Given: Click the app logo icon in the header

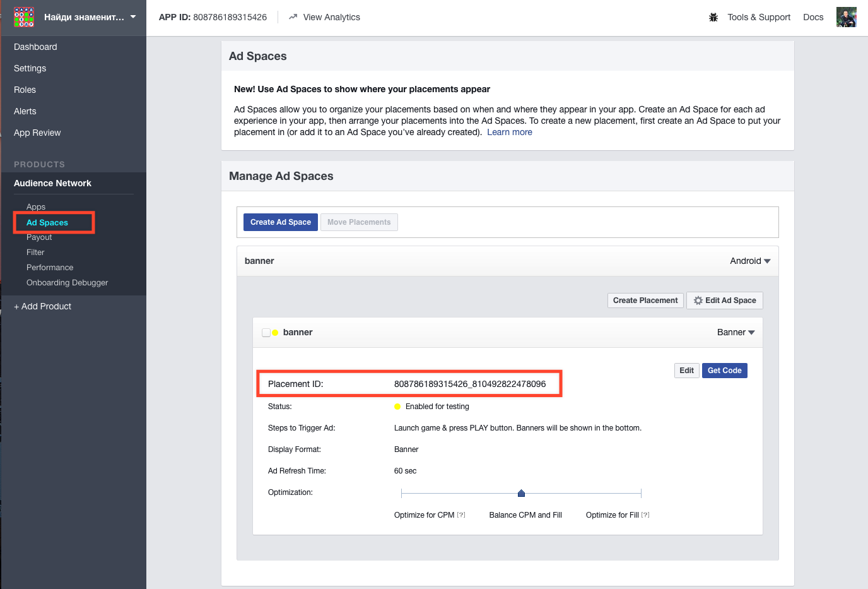Looking at the screenshot, I should 24,17.
